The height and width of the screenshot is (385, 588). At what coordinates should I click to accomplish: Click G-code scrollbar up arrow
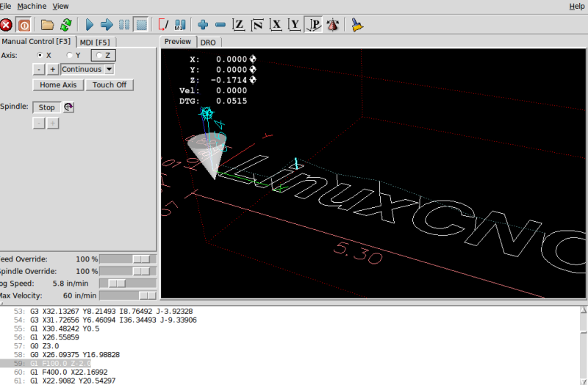584,310
